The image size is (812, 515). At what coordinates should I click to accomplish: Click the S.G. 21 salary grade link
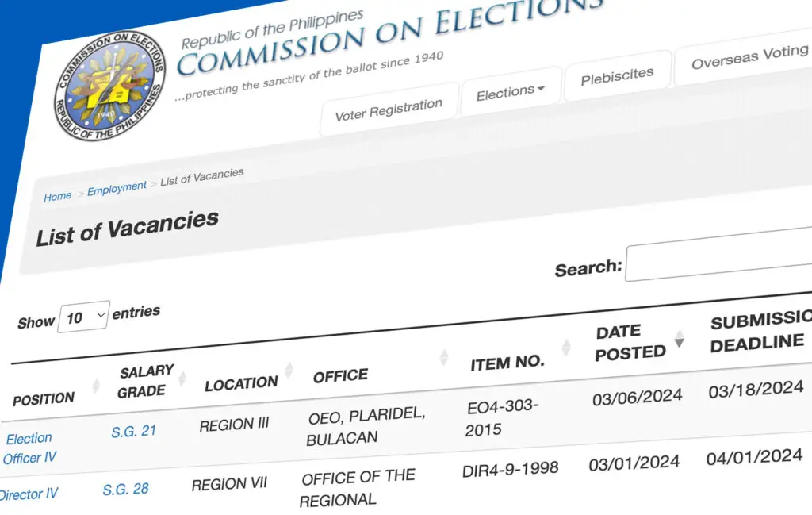tap(133, 431)
